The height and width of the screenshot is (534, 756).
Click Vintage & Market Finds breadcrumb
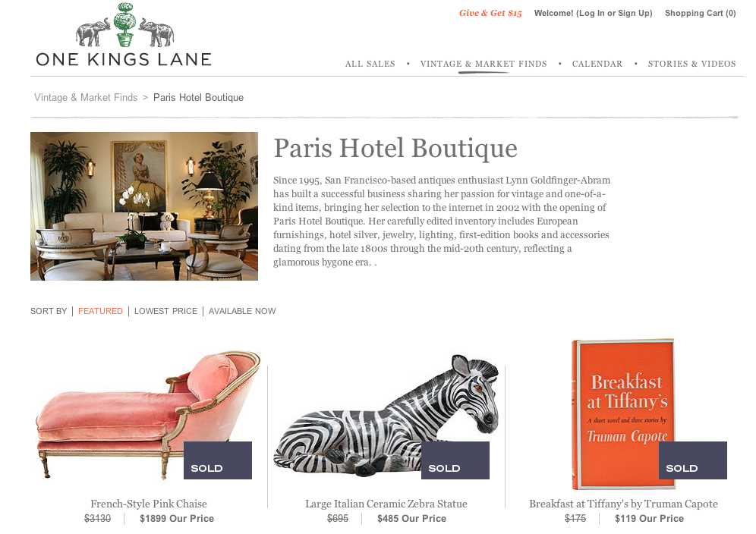[x=86, y=97]
